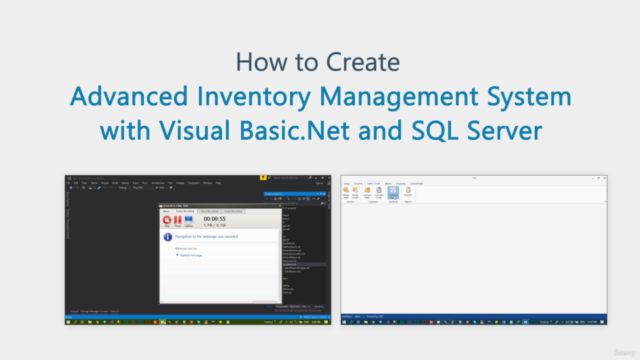The image size is (640, 360).
Task: Open the Package Manager Console tab
Action: click(94, 311)
